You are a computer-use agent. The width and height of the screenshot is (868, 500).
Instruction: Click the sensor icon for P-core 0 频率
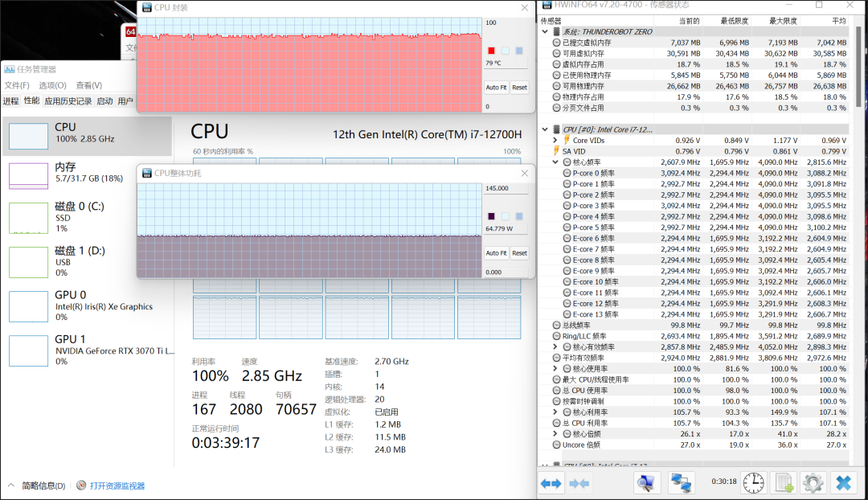[567, 173]
